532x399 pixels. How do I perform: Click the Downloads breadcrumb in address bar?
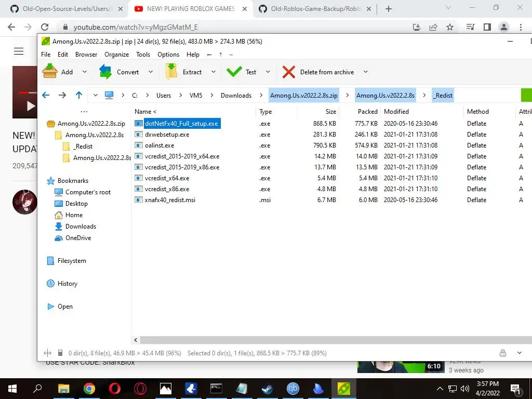point(236,96)
